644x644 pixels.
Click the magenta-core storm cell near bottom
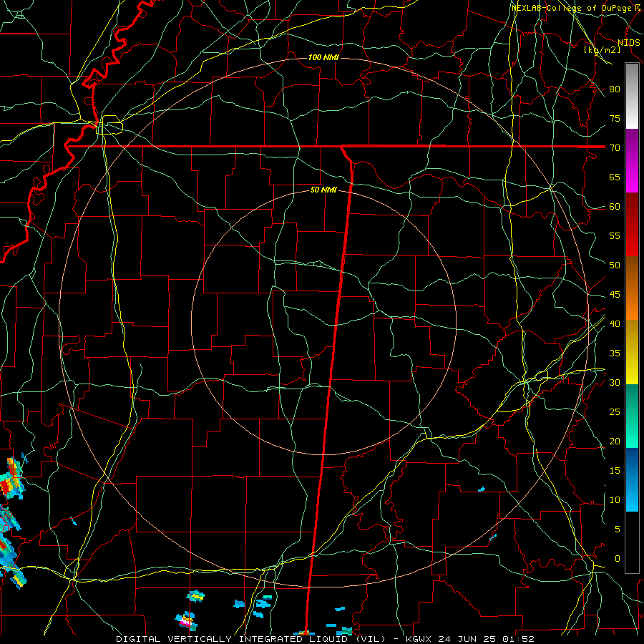click(186, 621)
